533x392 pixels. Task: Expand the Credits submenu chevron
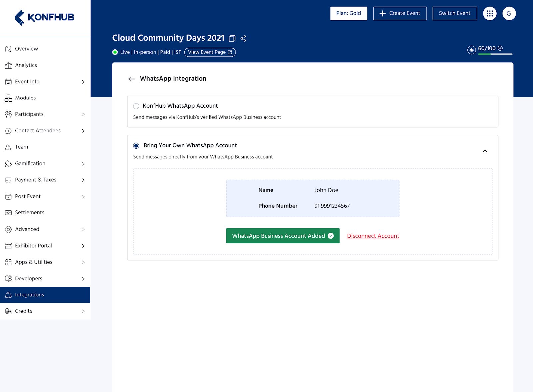coord(83,311)
